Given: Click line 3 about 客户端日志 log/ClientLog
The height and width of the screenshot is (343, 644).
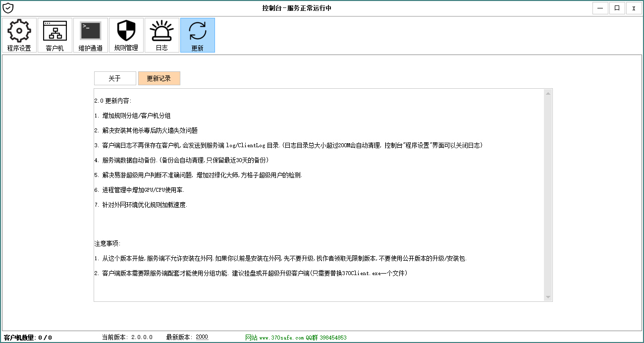Looking at the screenshot, I should point(288,145).
